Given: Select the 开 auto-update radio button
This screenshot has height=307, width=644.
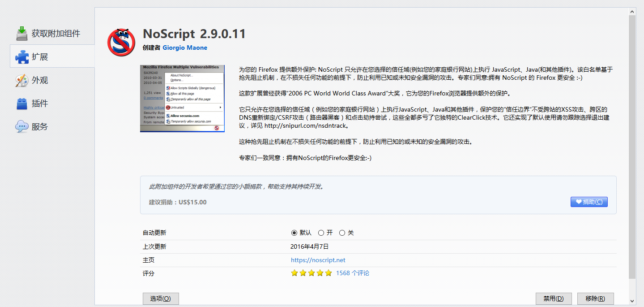Looking at the screenshot, I should pyautogui.click(x=321, y=233).
